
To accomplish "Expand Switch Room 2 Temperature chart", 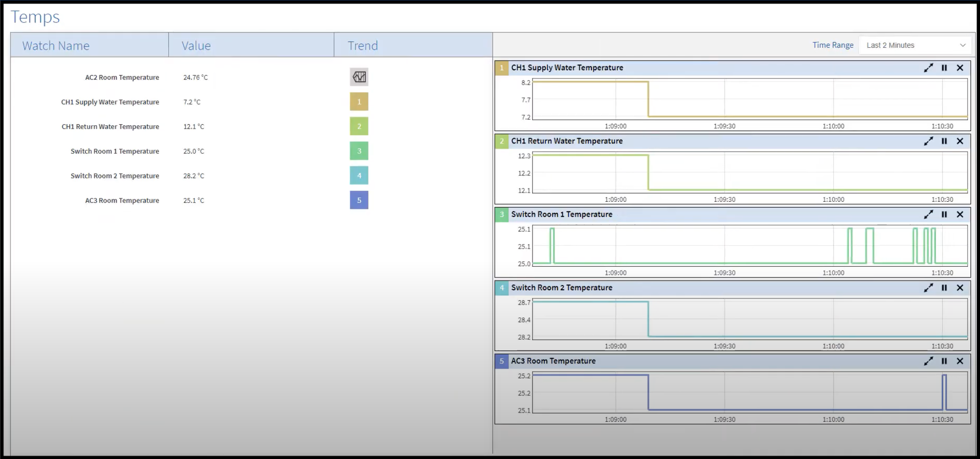I will 928,288.
